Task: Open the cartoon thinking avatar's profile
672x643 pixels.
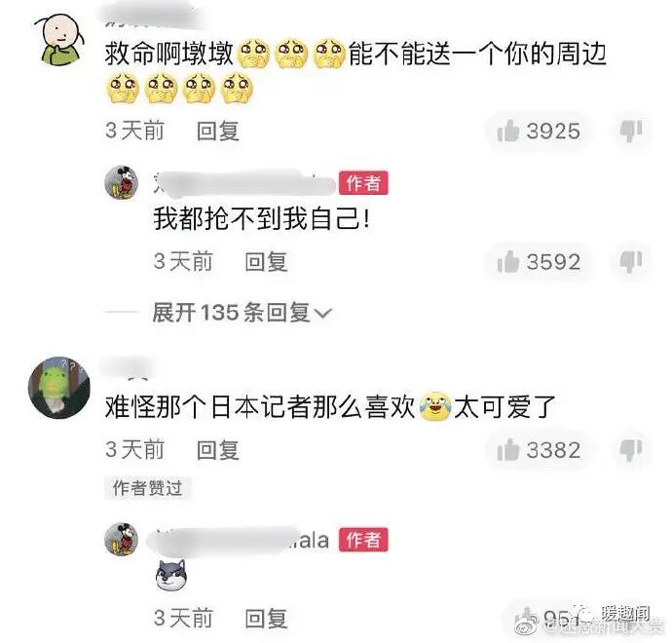Action: pos(59,39)
